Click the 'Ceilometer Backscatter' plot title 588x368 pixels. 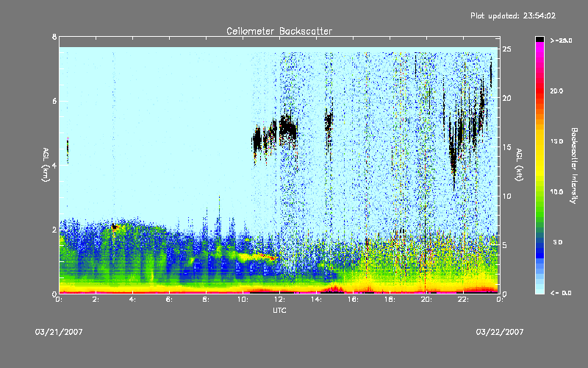click(x=279, y=31)
